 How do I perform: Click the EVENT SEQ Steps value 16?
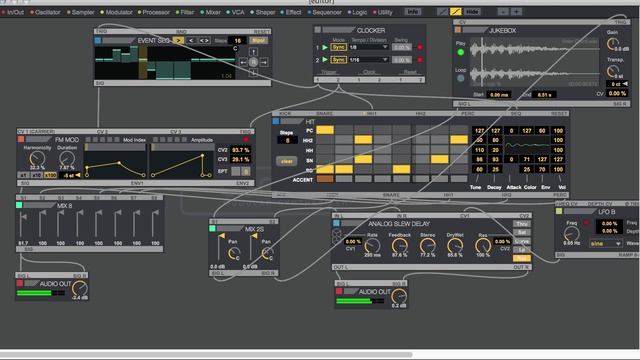click(x=238, y=40)
